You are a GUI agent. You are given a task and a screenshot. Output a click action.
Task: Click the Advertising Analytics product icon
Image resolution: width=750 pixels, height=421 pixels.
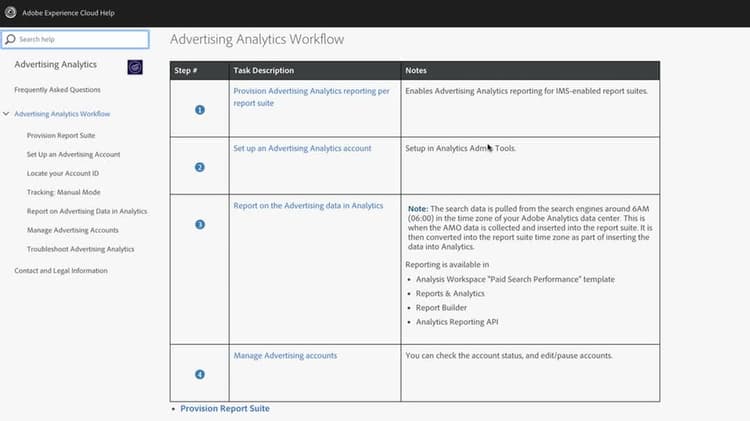click(135, 67)
